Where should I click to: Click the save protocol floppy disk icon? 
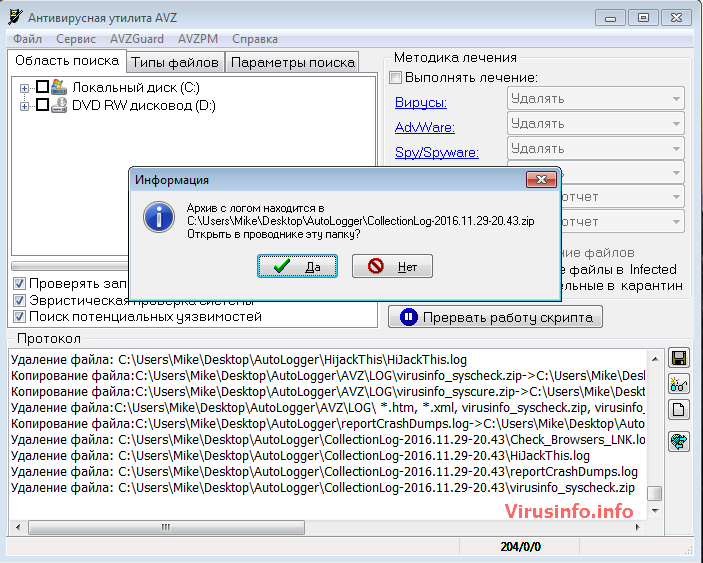[679, 358]
